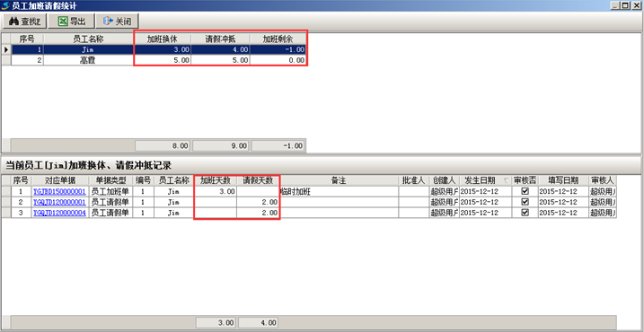Click the Excel export button
This screenshot has height=332, width=644.
[72, 21]
